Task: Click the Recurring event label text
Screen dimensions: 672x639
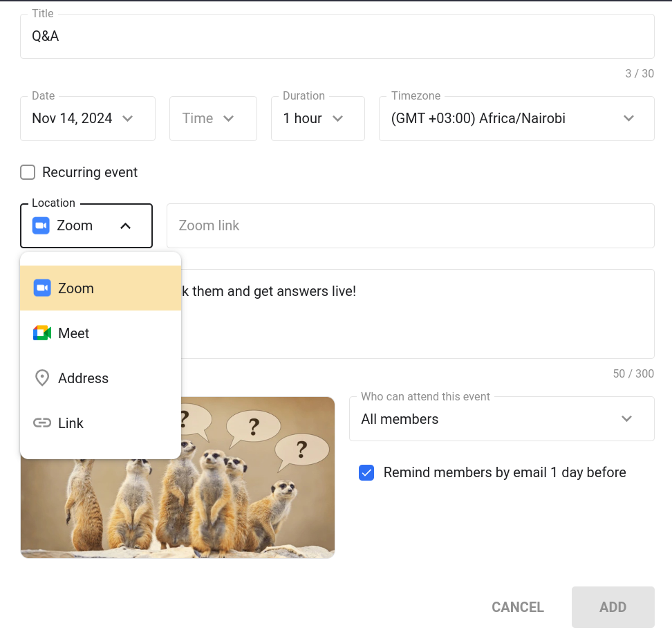Action: [90, 172]
